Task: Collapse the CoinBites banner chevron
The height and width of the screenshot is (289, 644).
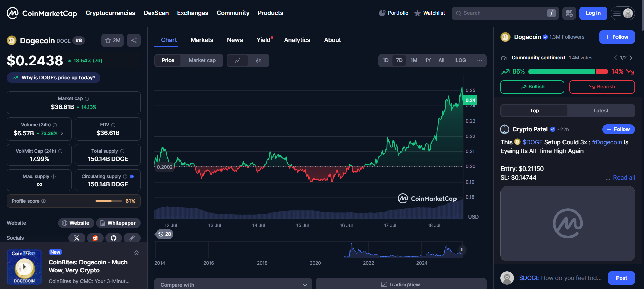Action: tap(136, 253)
